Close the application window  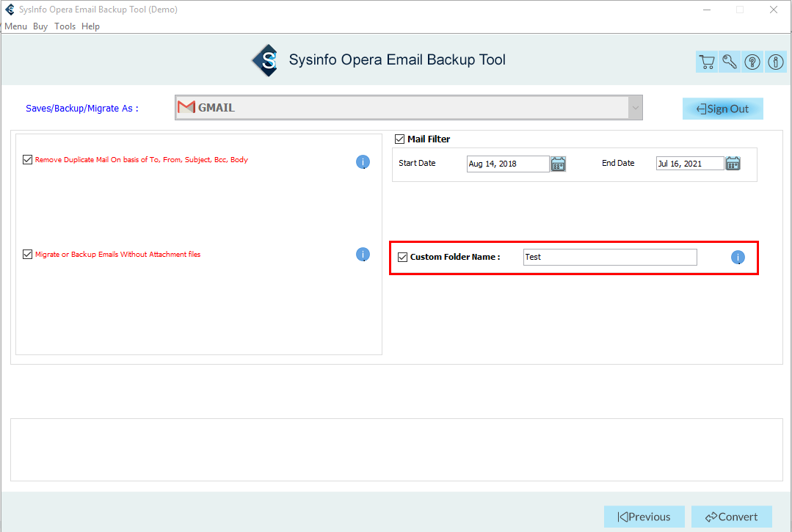(774, 10)
